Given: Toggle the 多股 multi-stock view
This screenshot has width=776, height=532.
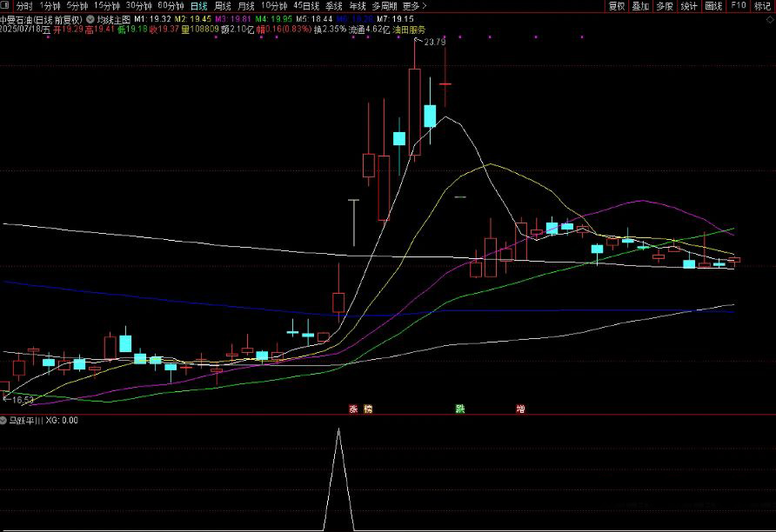Looking at the screenshot, I should click(666, 5).
